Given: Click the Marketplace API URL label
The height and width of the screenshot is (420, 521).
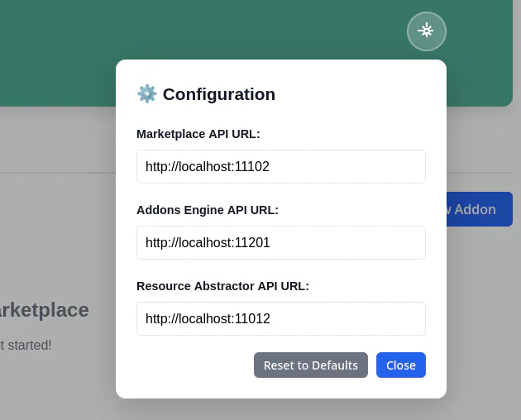Looking at the screenshot, I should tap(198, 134).
